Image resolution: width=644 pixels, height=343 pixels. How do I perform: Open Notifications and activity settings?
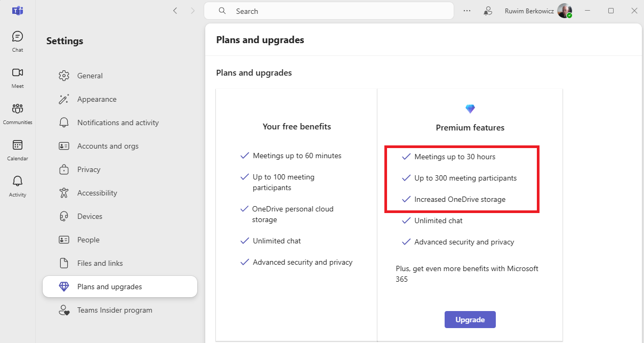click(x=118, y=123)
